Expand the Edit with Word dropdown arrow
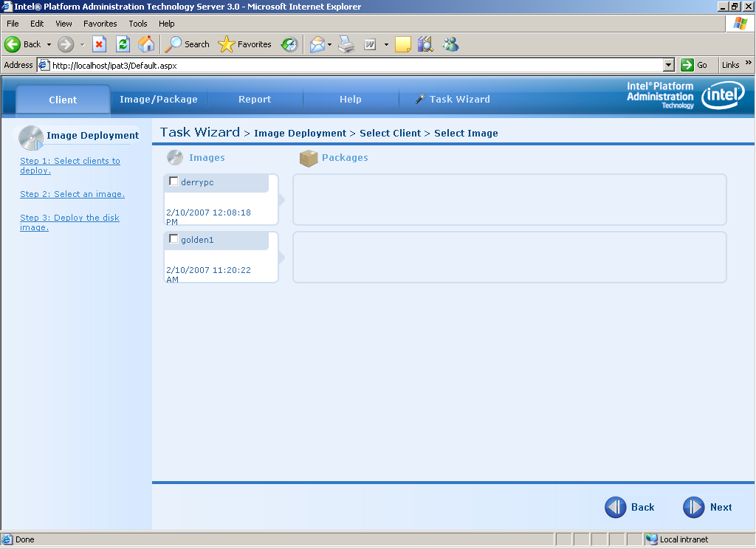This screenshot has width=756, height=549. tap(386, 44)
